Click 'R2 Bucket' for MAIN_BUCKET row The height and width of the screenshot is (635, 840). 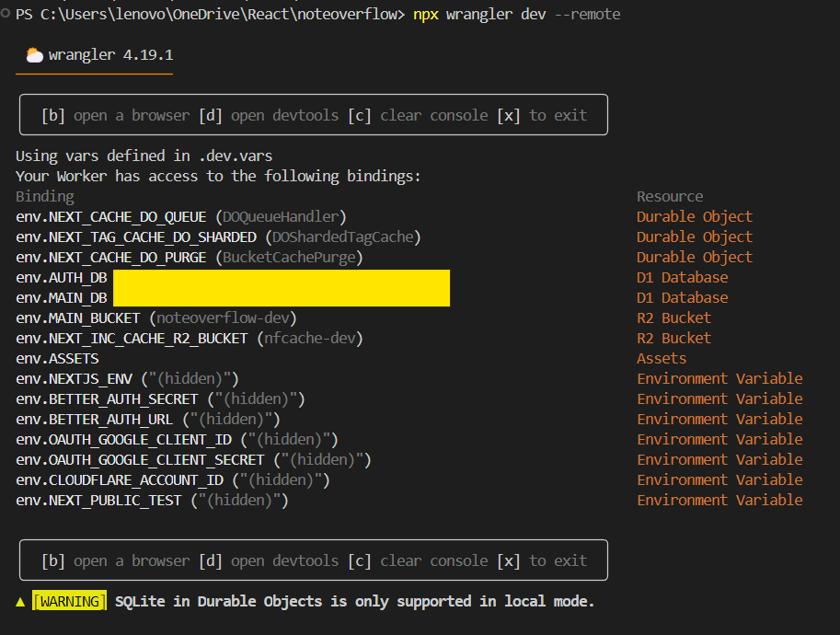673,318
